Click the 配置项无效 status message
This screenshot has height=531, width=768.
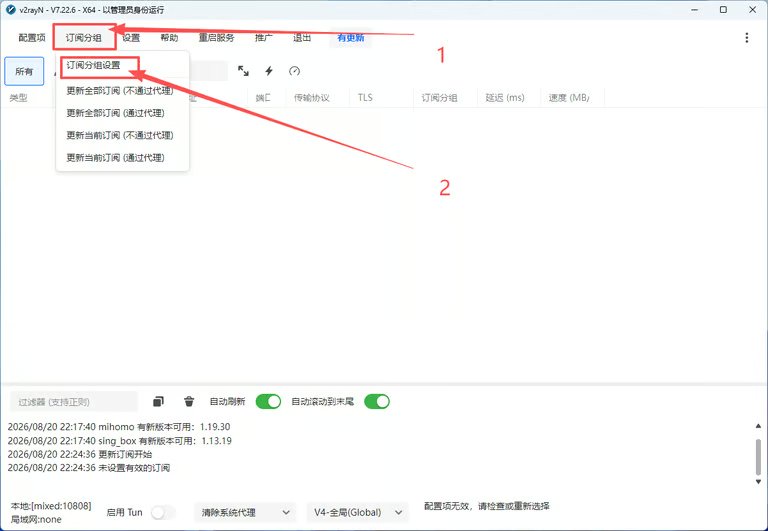coord(486,506)
